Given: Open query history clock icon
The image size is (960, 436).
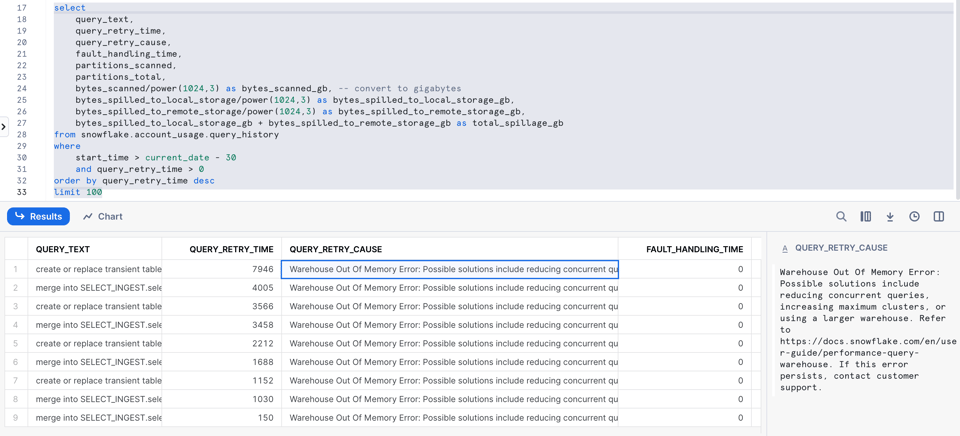Looking at the screenshot, I should pyautogui.click(x=914, y=217).
